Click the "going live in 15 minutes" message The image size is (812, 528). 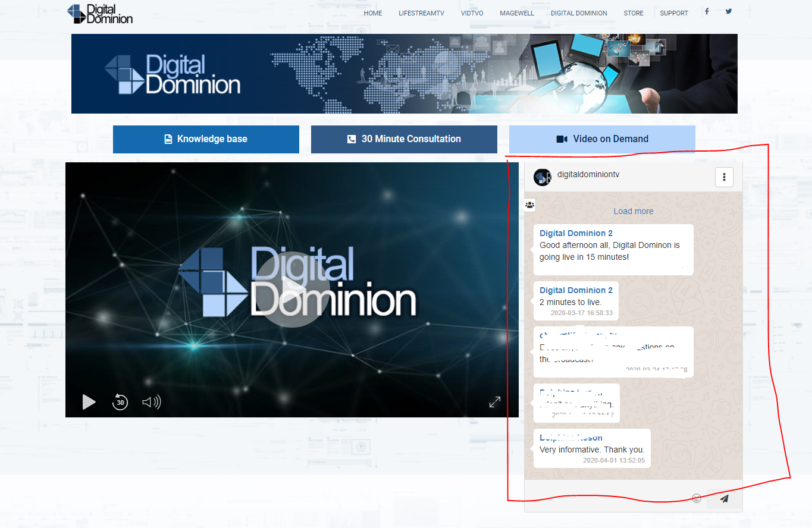613,250
